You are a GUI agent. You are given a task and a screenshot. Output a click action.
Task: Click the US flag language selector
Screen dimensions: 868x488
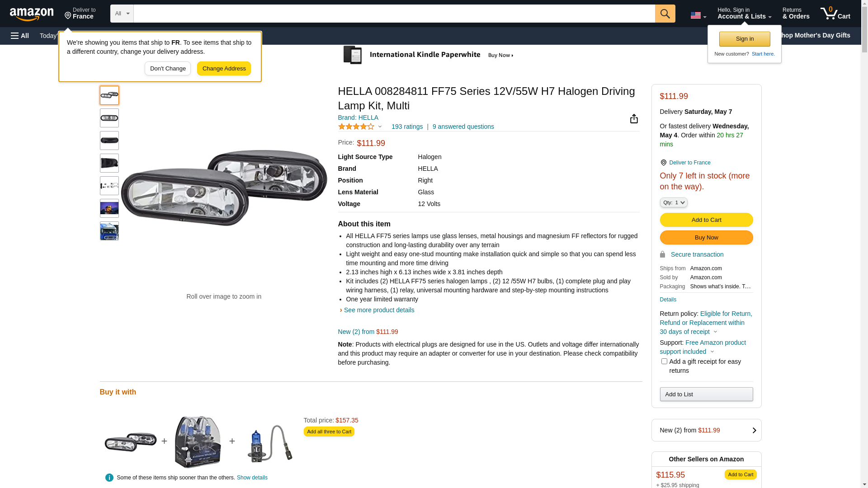pyautogui.click(x=698, y=15)
